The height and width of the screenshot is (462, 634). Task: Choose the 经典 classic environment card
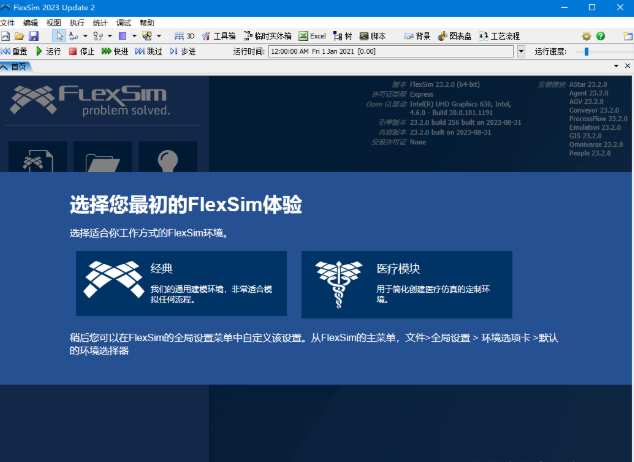click(182, 283)
